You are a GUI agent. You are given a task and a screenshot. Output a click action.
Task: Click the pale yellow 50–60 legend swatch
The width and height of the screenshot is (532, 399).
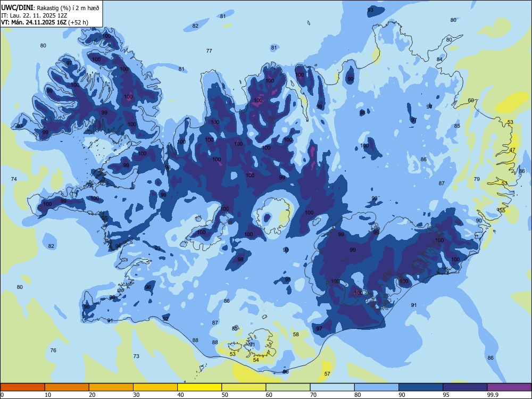[x=244, y=387]
